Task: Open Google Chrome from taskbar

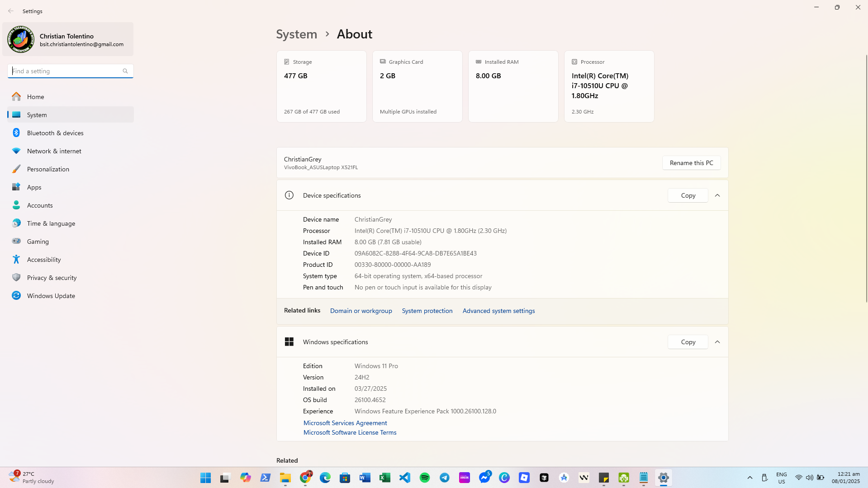Action: pyautogui.click(x=305, y=478)
